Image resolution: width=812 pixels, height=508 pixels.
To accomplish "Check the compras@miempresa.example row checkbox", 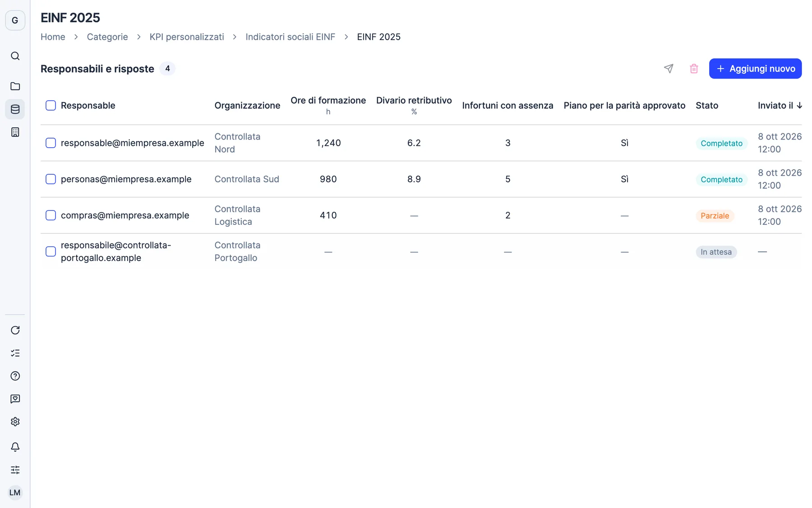I will coord(51,215).
